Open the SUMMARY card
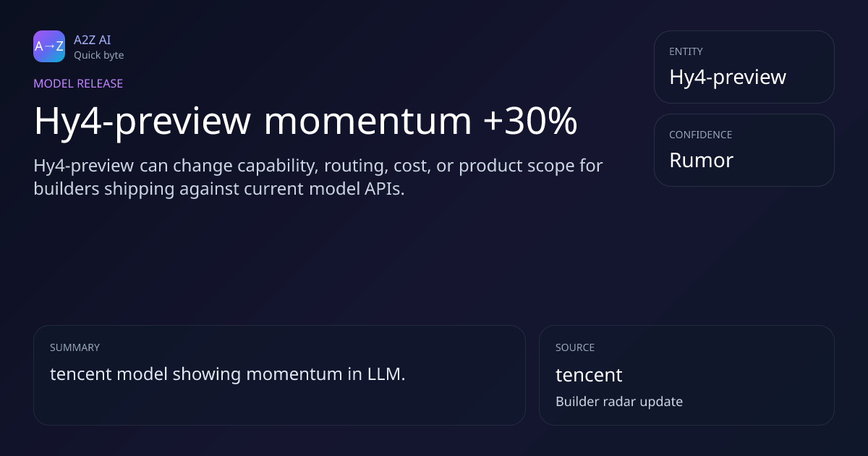 (279, 375)
